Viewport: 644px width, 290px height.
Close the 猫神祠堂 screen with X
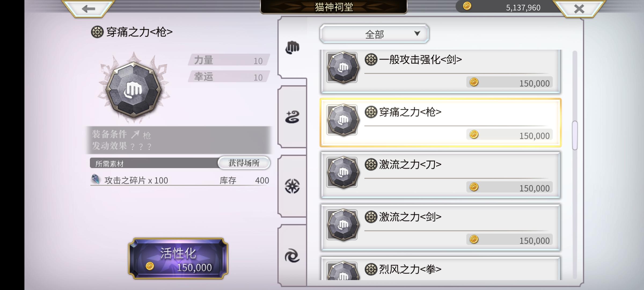579,9
